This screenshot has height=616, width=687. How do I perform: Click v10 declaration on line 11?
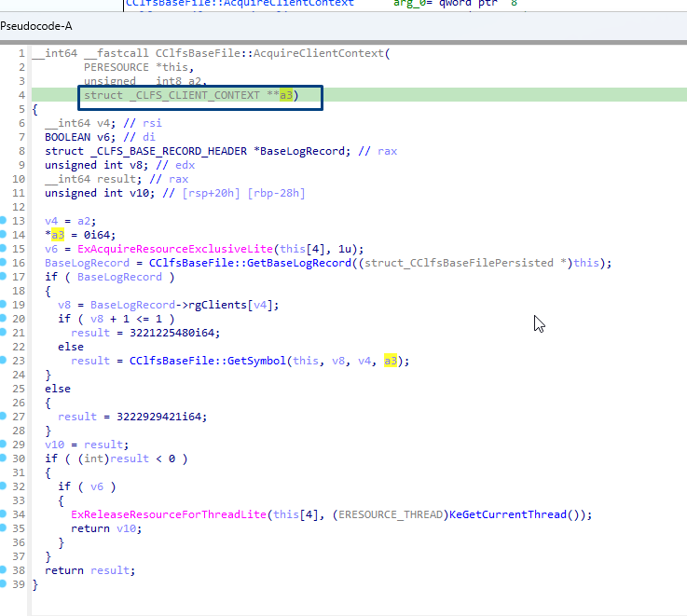click(x=139, y=193)
